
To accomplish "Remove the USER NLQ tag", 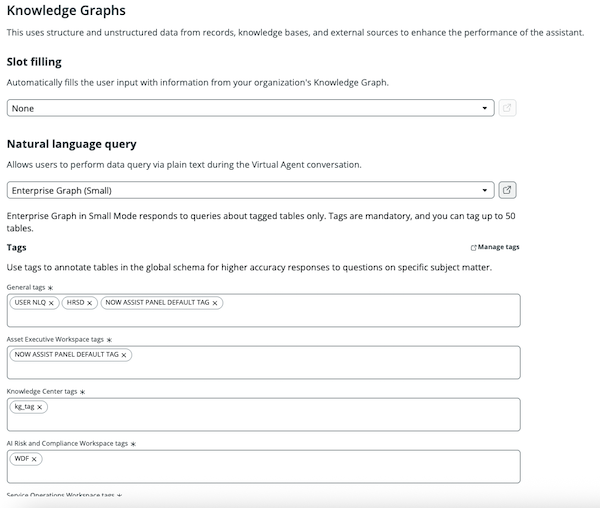I will tap(51, 303).
